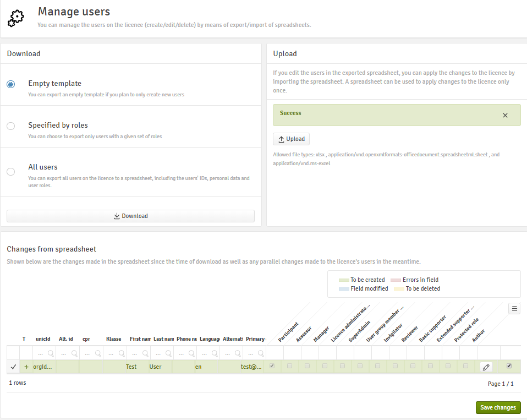Open the hamburger column menu above the table

[x=514, y=309]
